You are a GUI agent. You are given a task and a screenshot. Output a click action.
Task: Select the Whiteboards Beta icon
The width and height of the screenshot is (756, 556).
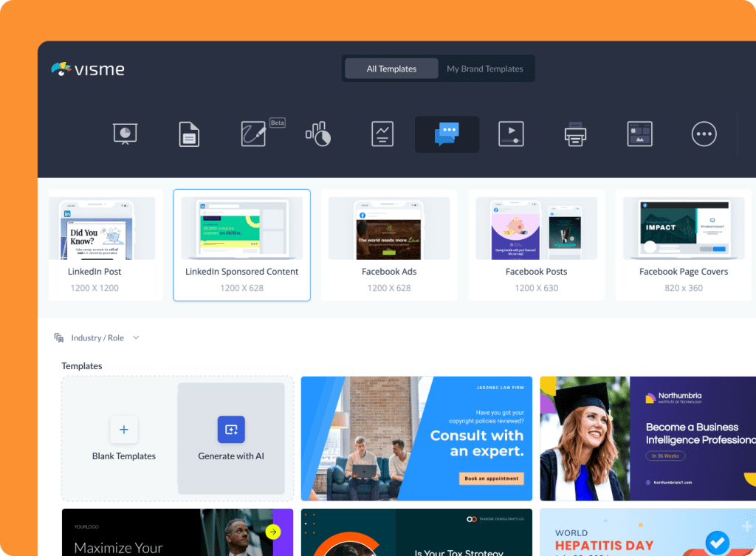(253, 134)
